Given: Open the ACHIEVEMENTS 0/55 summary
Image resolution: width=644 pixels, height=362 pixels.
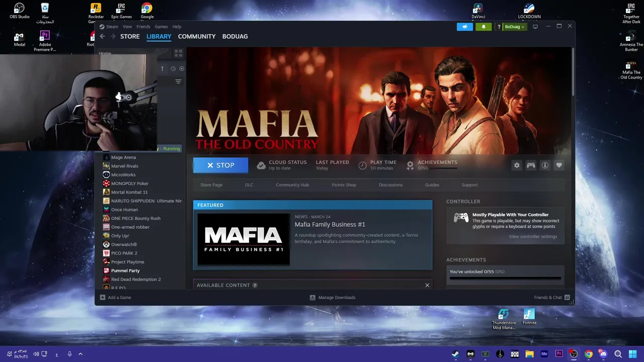Looking at the screenshot, I should (432, 165).
